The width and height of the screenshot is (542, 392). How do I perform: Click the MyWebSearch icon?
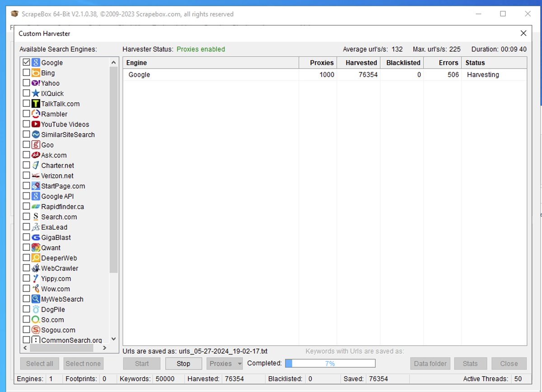click(x=36, y=299)
